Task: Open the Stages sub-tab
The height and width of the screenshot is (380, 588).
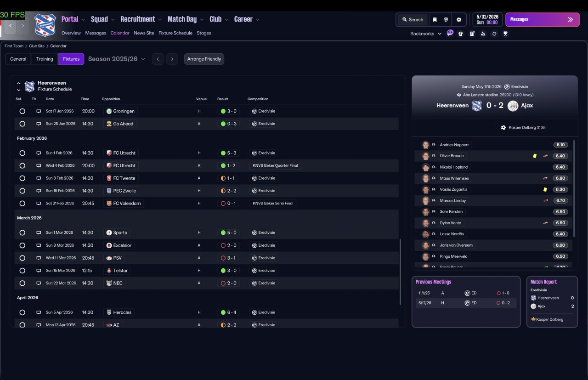Action: [204, 33]
